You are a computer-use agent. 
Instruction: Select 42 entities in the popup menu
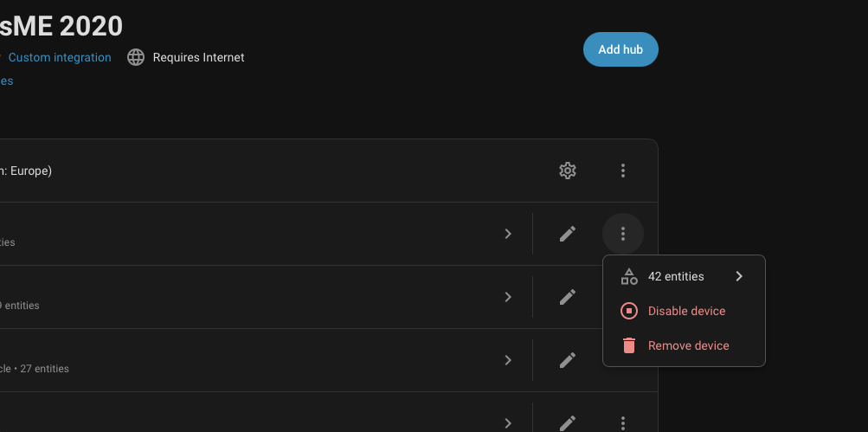(x=676, y=276)
